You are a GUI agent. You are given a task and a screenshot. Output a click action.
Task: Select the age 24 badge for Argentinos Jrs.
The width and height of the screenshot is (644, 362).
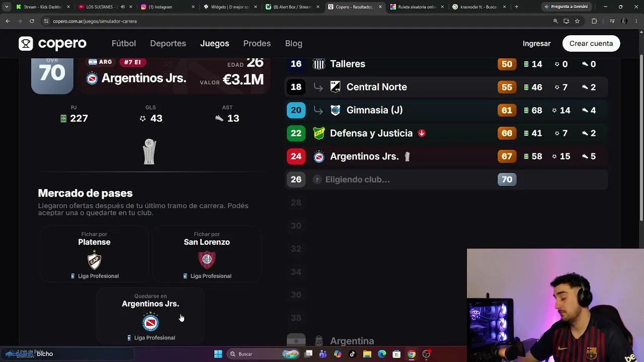tap(296, 156)
